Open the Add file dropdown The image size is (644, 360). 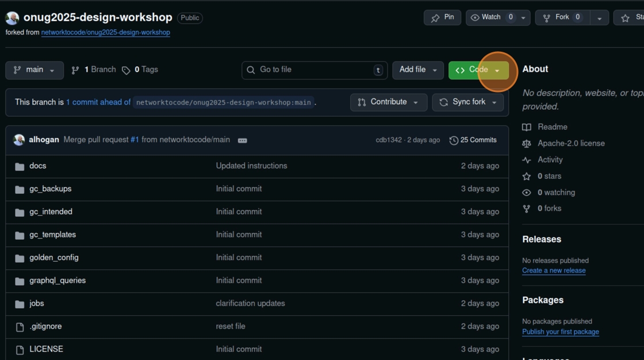(x=417, y=70)
